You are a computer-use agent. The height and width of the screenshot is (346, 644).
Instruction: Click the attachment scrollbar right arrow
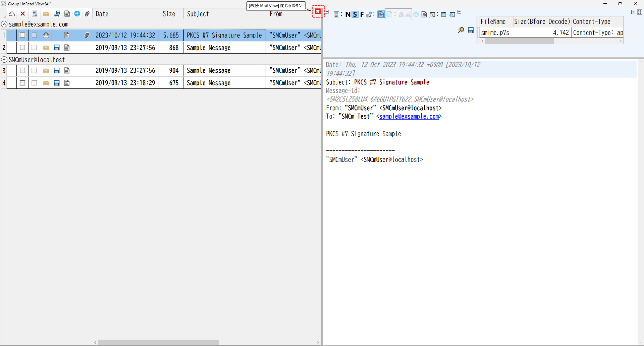[621, 41]
